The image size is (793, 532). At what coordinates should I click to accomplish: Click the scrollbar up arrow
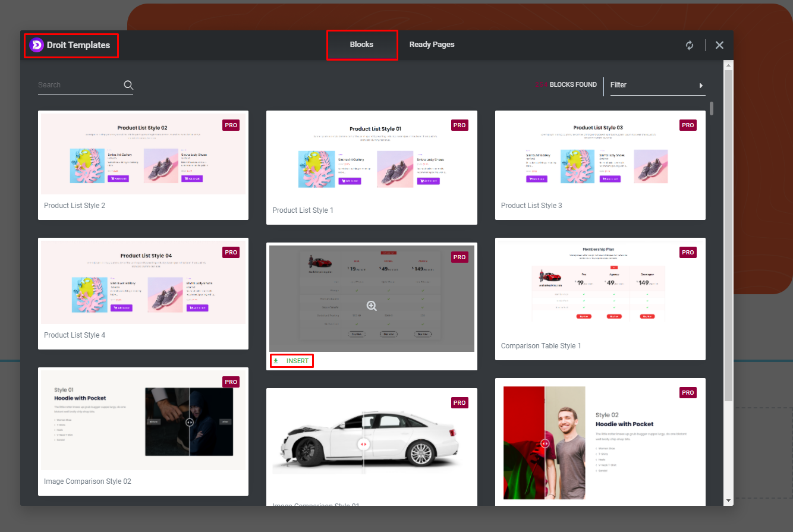tap(728, 64)
